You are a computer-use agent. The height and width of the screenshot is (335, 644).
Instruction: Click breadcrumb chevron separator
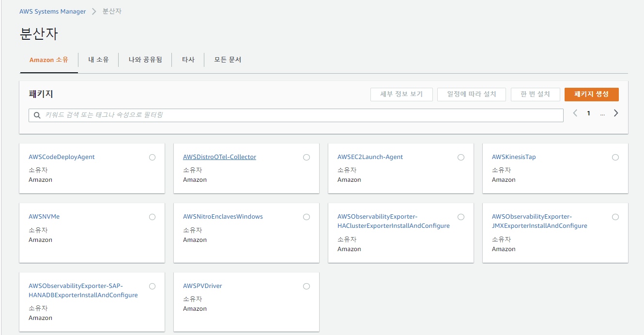coord(94,11)
